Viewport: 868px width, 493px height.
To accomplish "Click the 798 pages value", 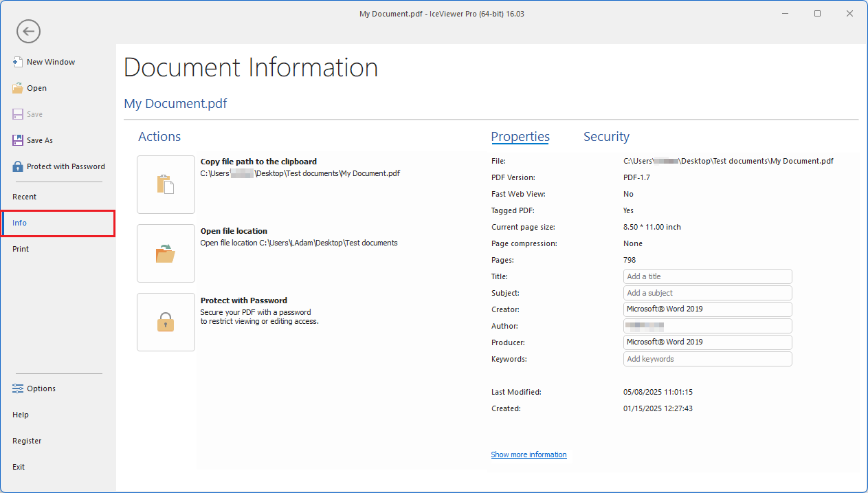I will click(630, 260).
